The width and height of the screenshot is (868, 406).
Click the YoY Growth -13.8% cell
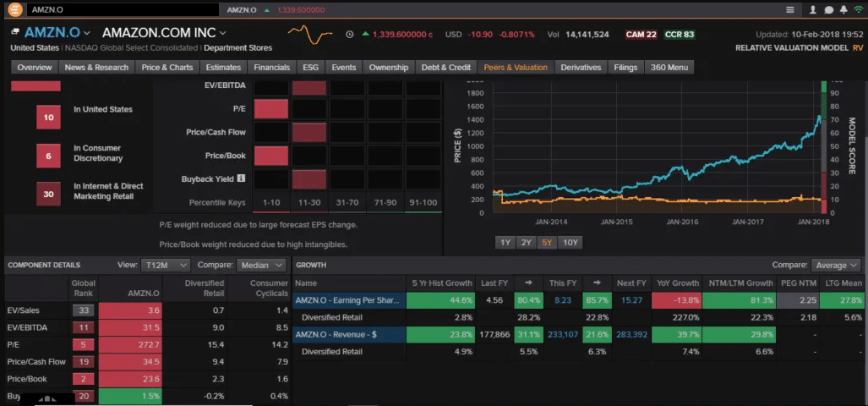676,301
